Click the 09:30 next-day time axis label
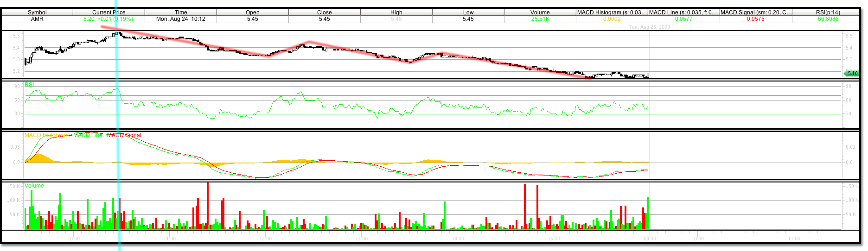 (x=650, y=238)
